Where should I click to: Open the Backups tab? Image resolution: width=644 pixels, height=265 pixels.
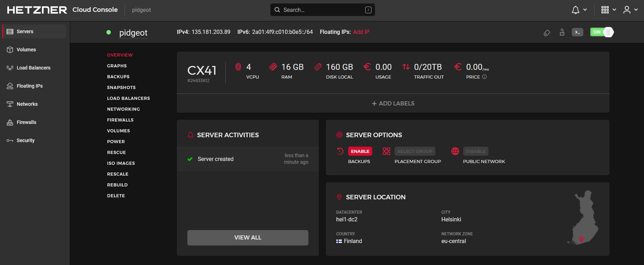coord(118,76)
